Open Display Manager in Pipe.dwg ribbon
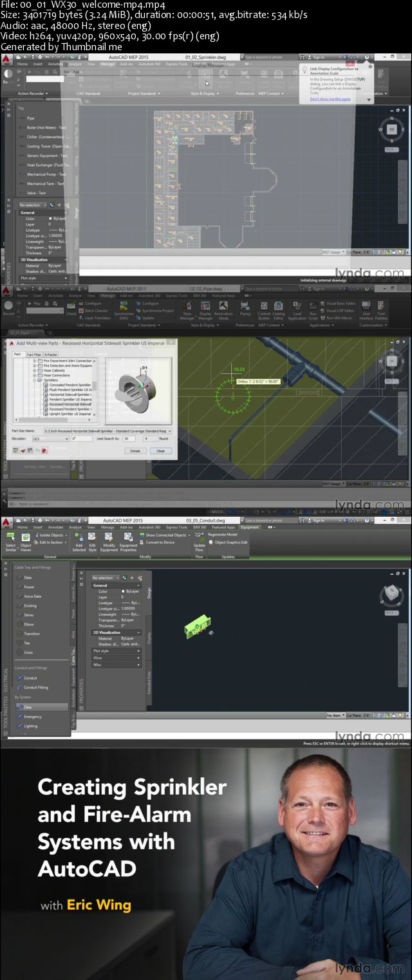Screen dimensions: 412x980 pos(205,311)
